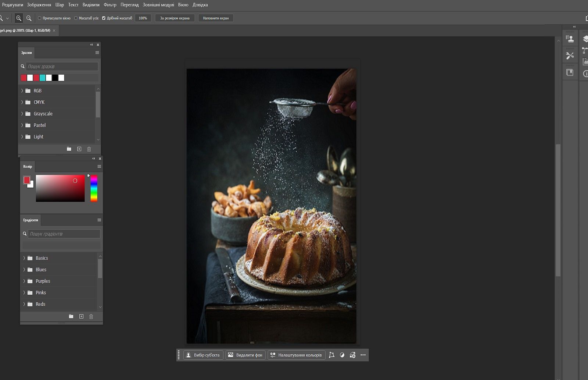Open more options via the "..." taskbar icon
Screen dimensions: 588x380
click(363, 355)
